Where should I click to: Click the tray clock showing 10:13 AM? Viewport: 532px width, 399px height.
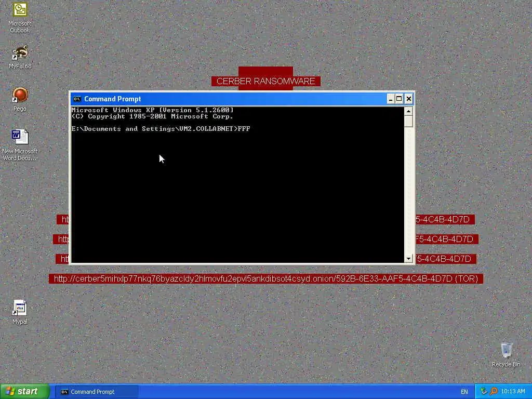tap(513, 392)
